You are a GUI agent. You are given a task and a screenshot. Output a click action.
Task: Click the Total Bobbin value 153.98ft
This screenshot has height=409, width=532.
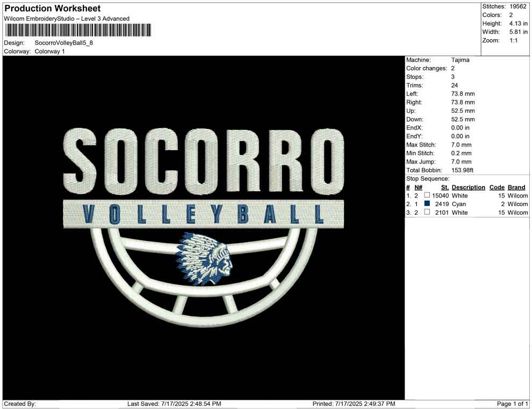(x=462, y=170)
